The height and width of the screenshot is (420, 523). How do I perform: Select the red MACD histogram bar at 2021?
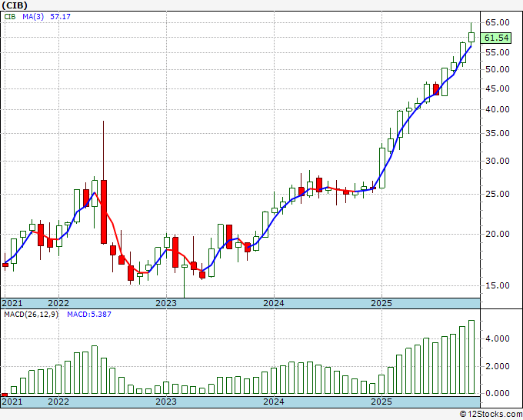tap(5, 395)
